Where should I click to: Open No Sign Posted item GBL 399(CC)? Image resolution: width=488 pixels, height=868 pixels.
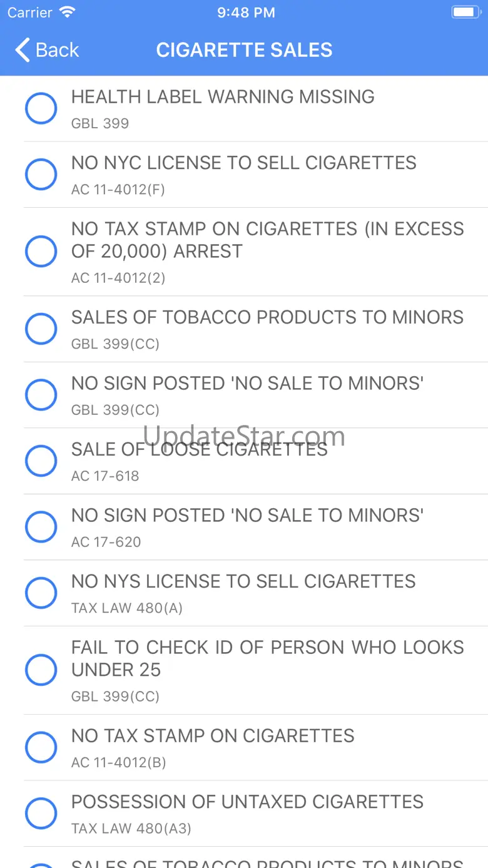point(256,396)
